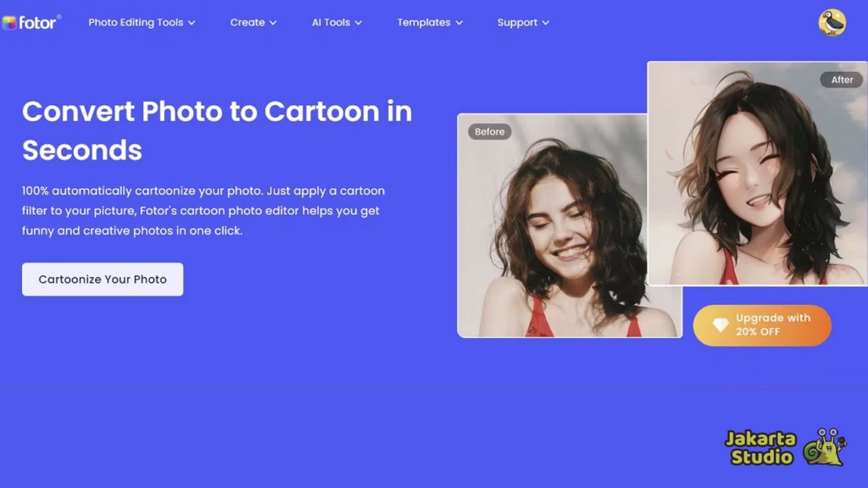The width and height of the screenshot is (868, 488).
Task: Expand the Support chevron arrow
Action: click(x=545, y=23)
